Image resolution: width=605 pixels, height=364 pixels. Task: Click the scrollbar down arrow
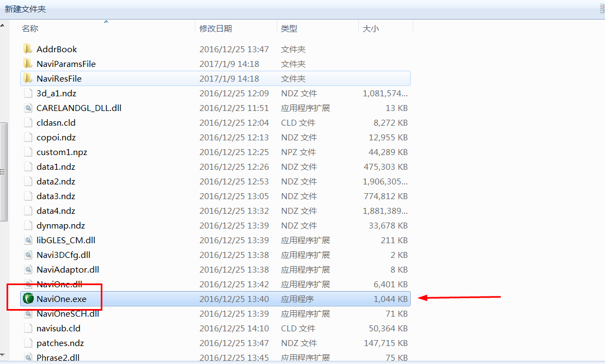pyautogui.click(x=3, y=354)
